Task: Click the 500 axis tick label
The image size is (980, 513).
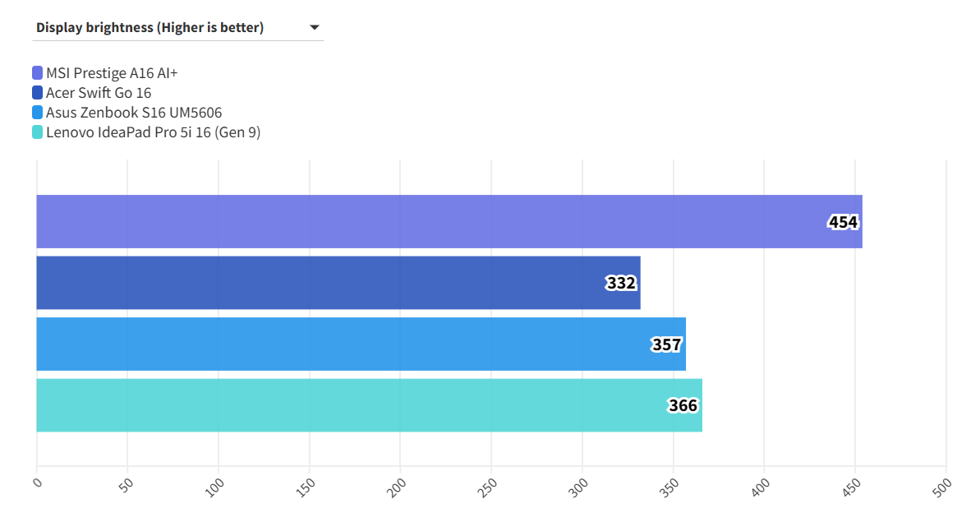Action: (x=941, y=485)
